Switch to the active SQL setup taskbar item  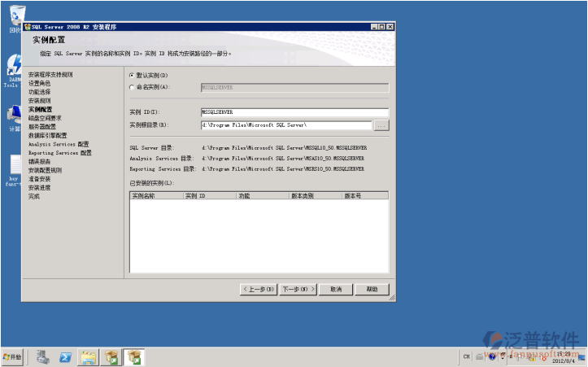134,357
